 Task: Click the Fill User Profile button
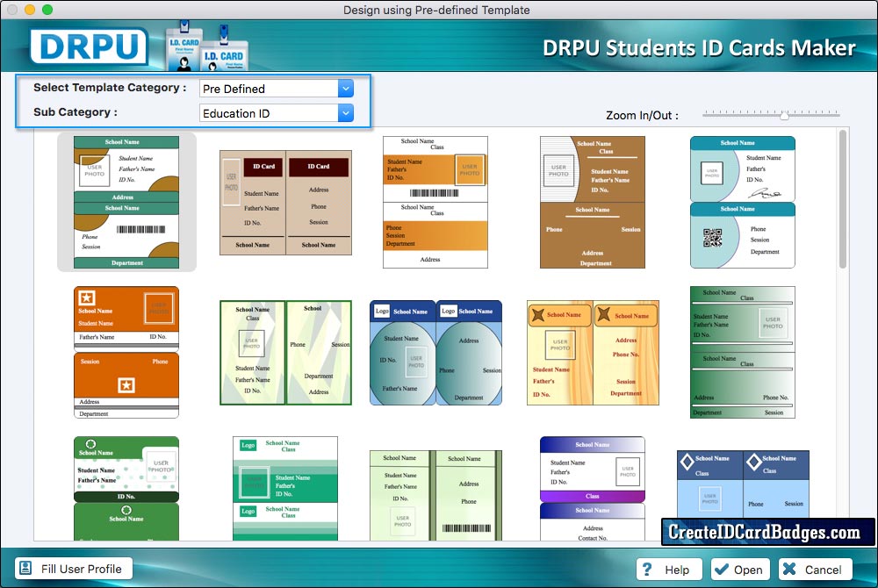point(74,569)
